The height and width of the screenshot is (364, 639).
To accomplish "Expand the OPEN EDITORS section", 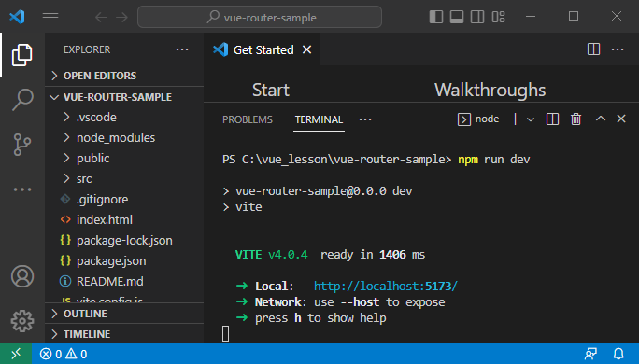I will [x=124, y=76].
